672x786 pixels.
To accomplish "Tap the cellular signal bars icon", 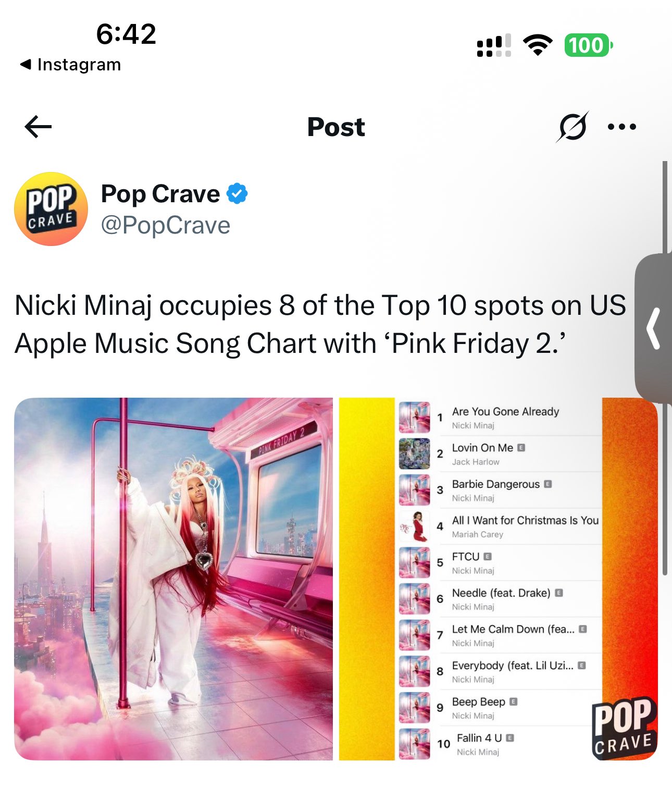I will [494, 45].
